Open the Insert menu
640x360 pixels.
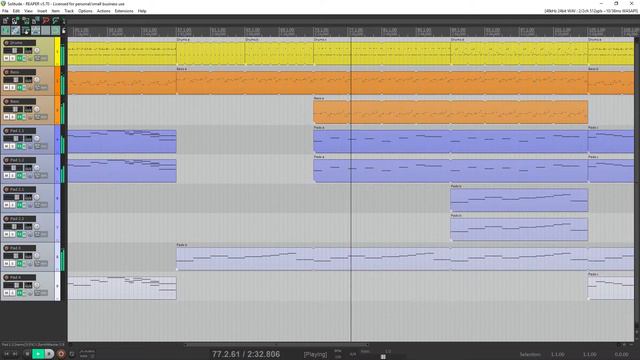pos(42,11)
